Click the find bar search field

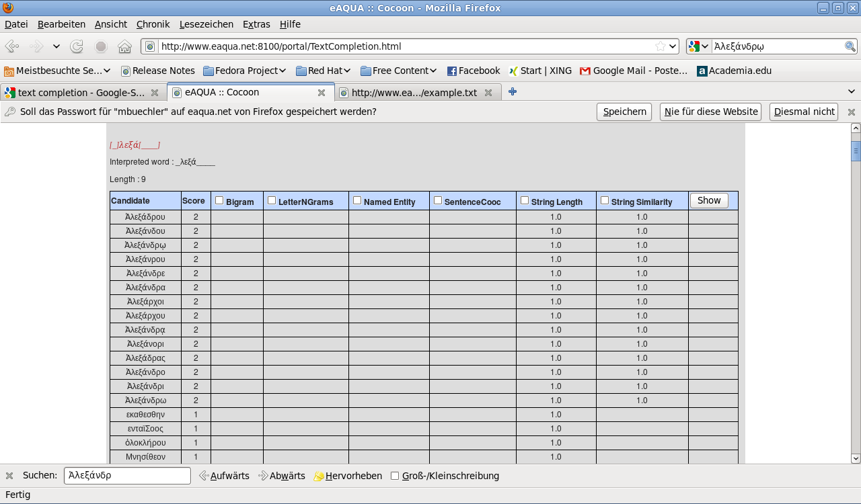click(x=127, y=476)
